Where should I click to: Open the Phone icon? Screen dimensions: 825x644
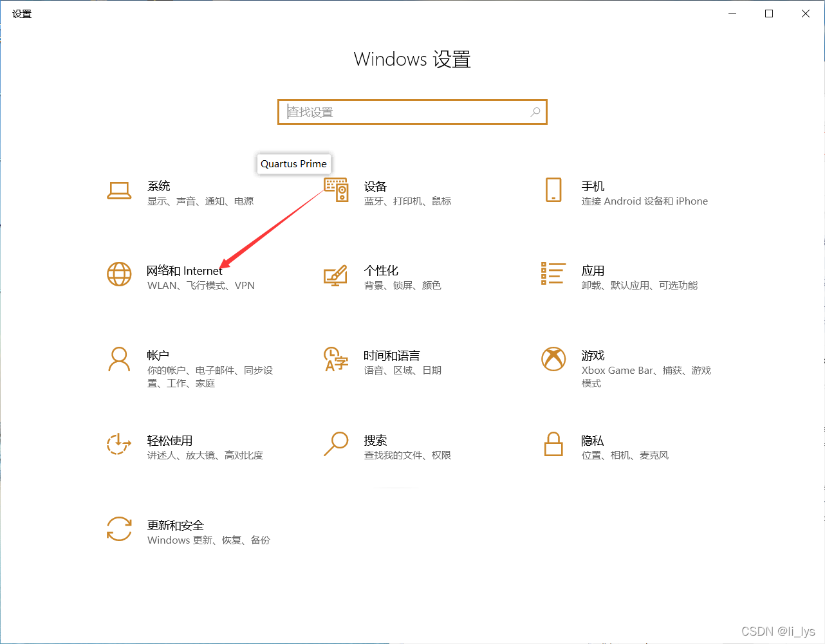(553, 190)
